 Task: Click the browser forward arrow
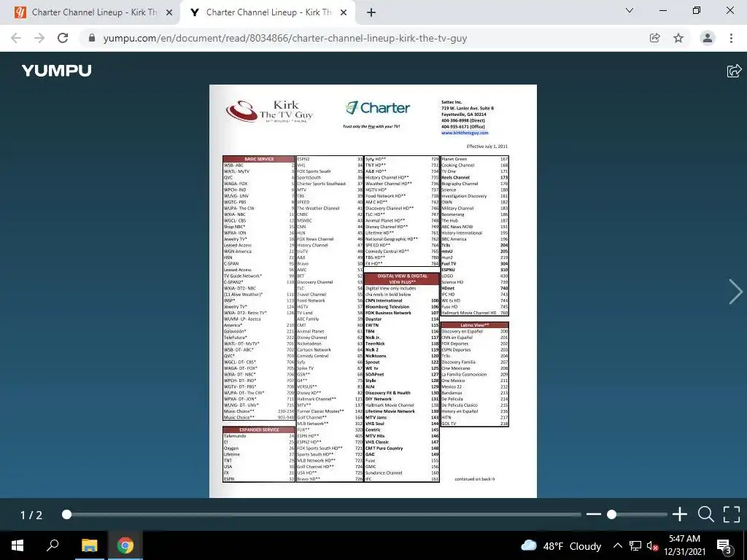pos(39,38)
